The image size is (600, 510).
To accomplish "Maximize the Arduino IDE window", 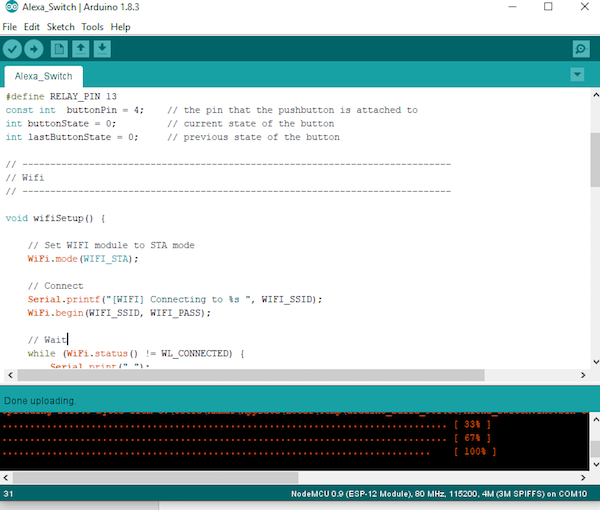I will (547, 8).
